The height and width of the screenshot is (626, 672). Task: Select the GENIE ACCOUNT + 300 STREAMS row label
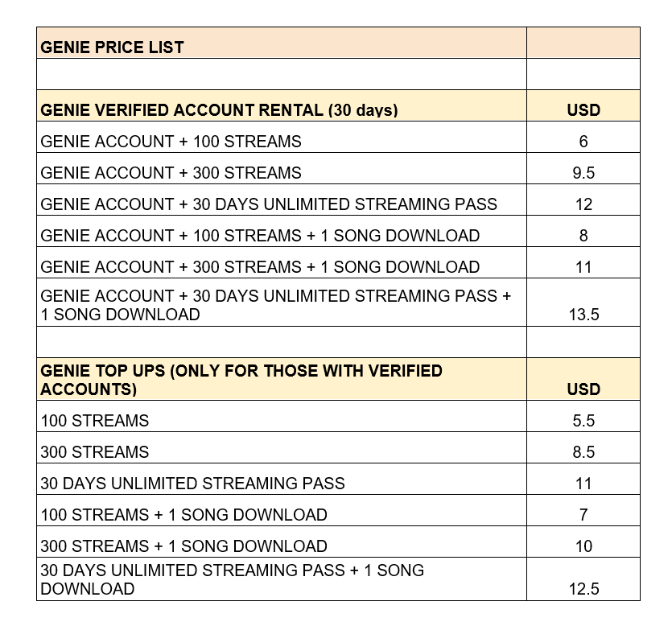click(171, 173)
